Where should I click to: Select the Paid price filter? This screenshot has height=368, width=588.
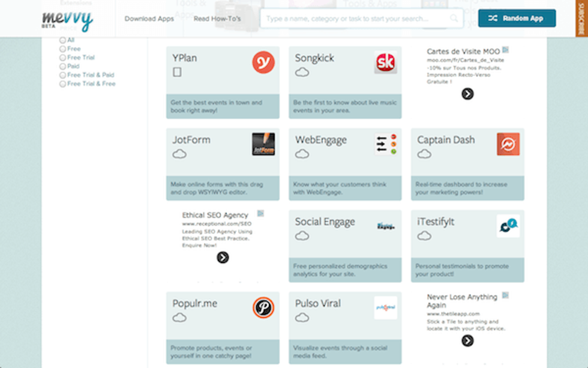(62, 67)
